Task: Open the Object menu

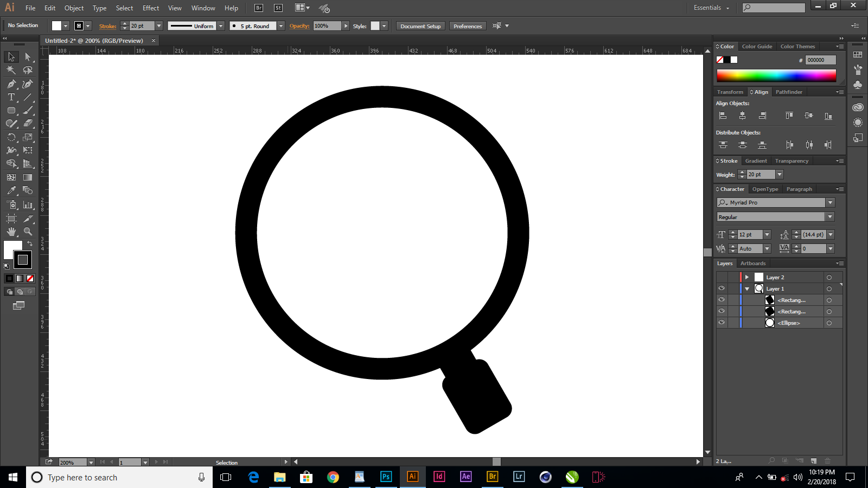Action: click(x=74, y=8)
